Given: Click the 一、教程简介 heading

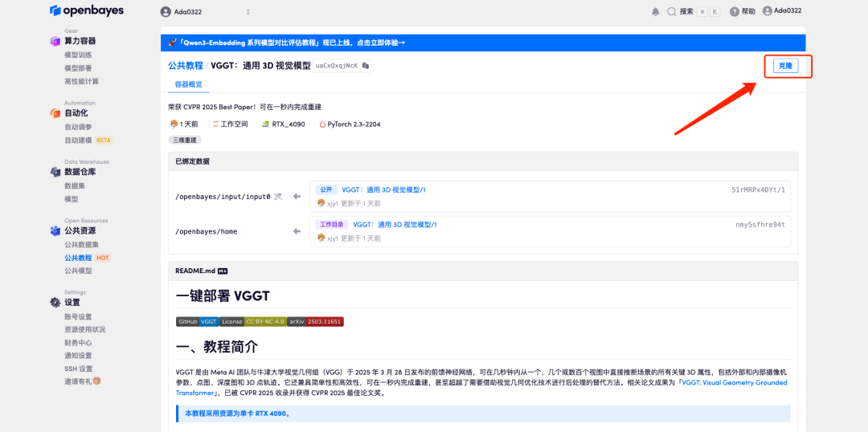Looking at the screenshot, I should [x=216, y=347].
